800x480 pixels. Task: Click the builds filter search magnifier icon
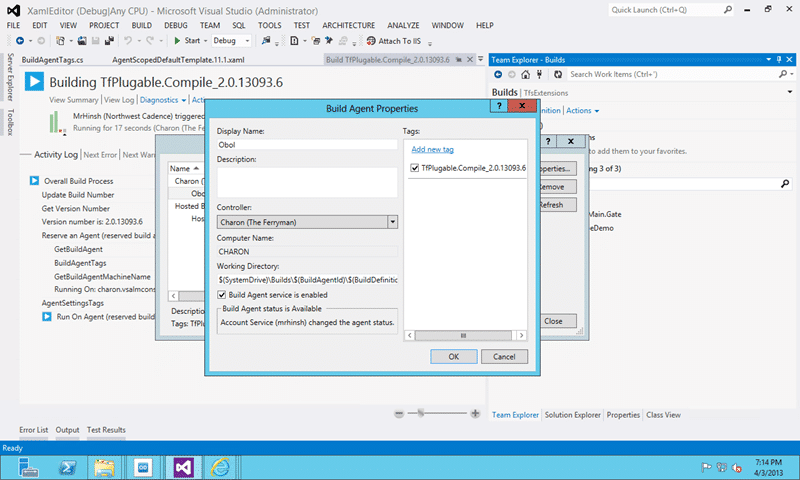click(785, 184)
